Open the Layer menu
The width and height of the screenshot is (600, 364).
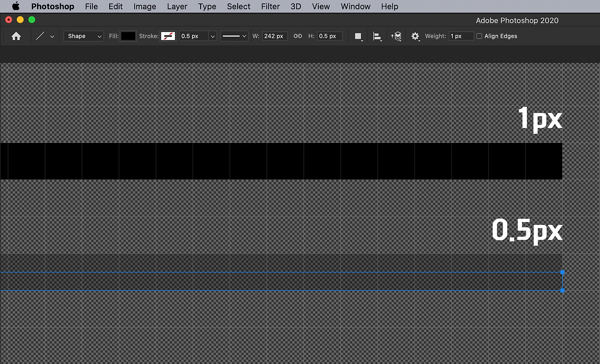(177, 7)
